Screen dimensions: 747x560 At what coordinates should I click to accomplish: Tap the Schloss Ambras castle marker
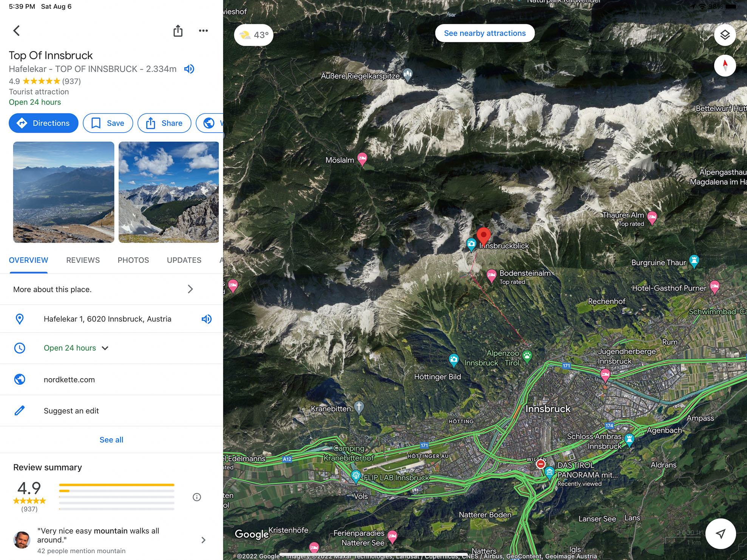coord(629,440)
